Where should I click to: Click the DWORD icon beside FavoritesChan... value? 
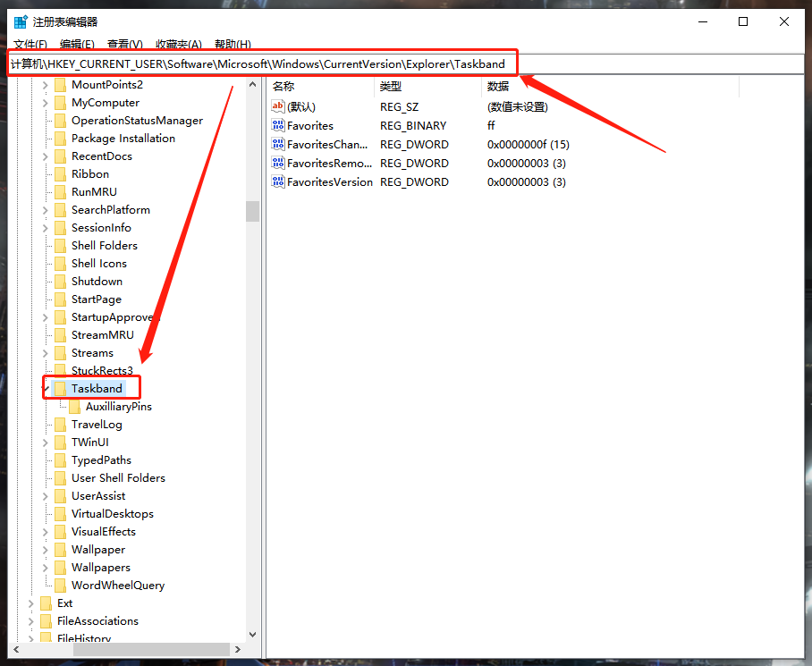276,144
